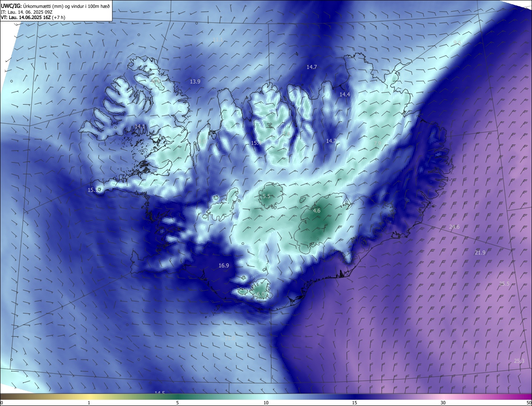Click the precipitation color scale bar
Image resolution: width=532 pixels, height=406 pixels.
266,397
